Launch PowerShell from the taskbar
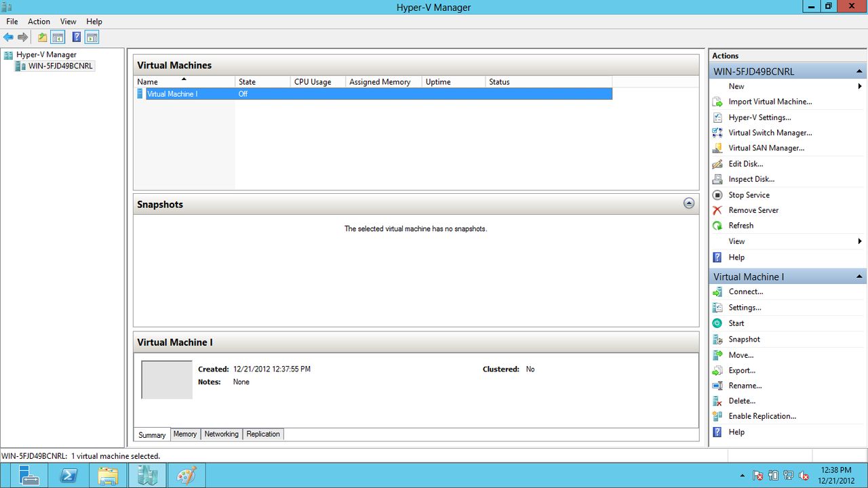This screenshot has height=488, width=868. click(x=68, y=475)
